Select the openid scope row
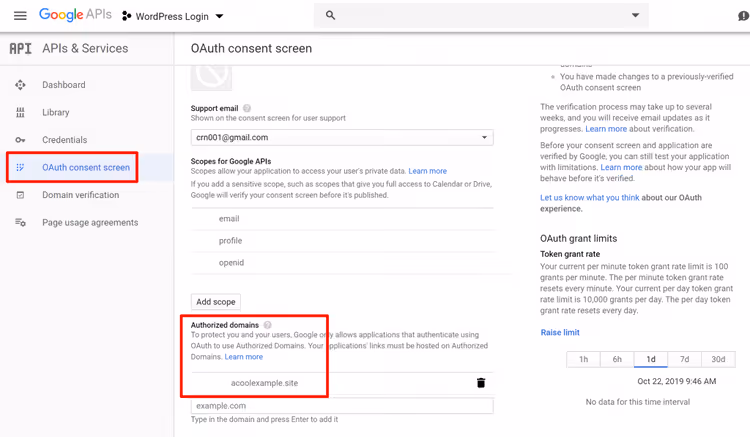Screen dimensions: 750x437 [342, 262]
